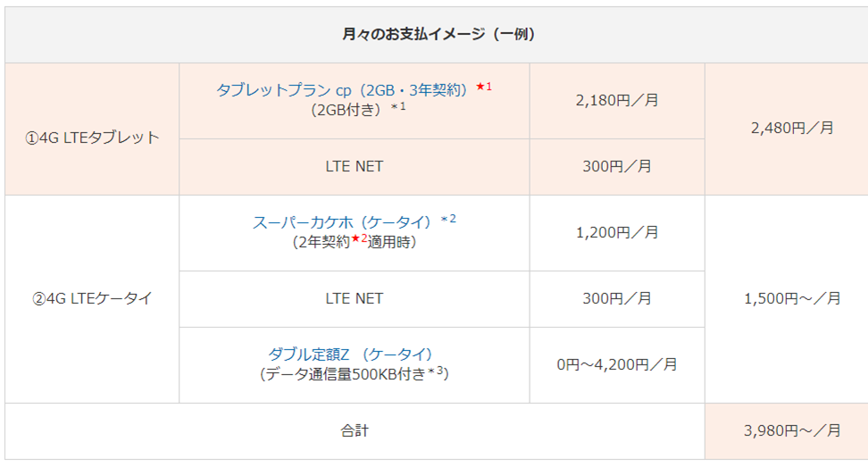
Task: Click the *2 footnote after スーパーカケホ
Action: pos(449,220)
